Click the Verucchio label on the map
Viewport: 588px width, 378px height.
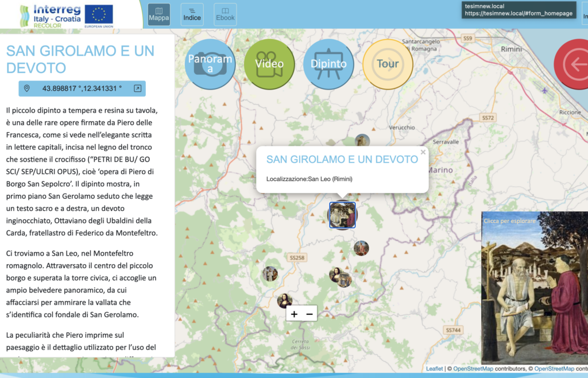point(402,128)
